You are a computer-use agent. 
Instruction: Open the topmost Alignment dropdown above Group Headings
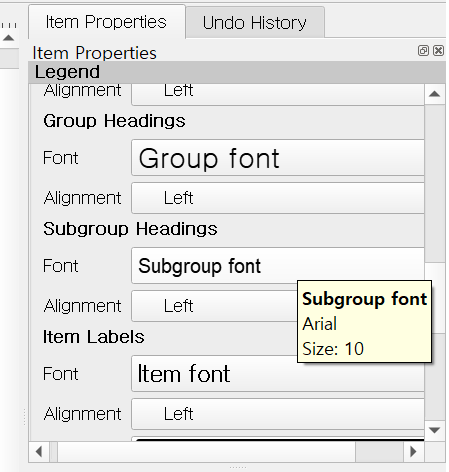(x=278, y=94)
